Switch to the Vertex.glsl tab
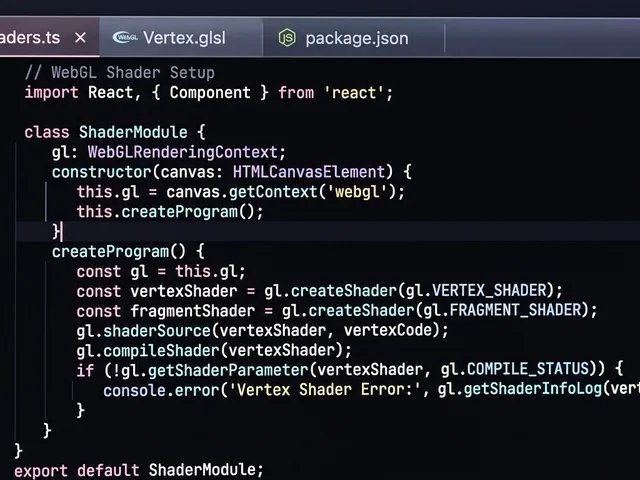 (x=181, y=38)
